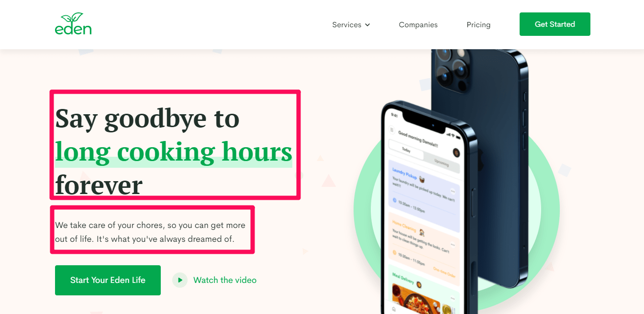Open the Laundry Pickup card's three-dot menu

[x=453, y=191]
